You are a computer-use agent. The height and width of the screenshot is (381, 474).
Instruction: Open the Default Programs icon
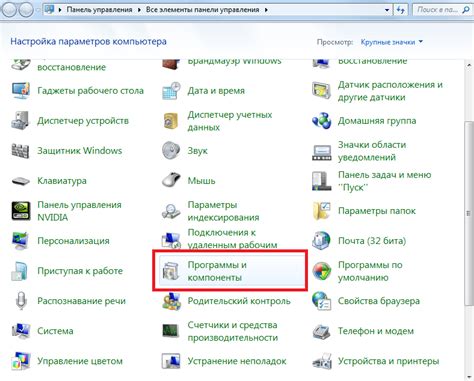tap(322, 271)
